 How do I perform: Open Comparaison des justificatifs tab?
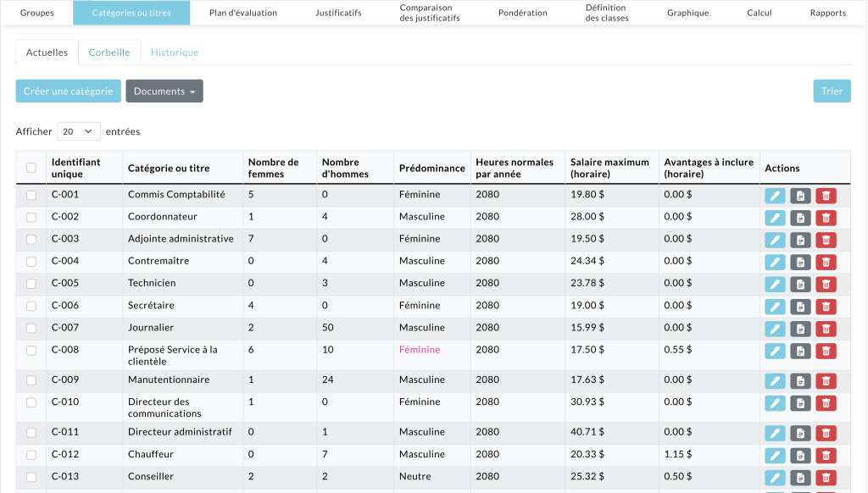(430, 13)
